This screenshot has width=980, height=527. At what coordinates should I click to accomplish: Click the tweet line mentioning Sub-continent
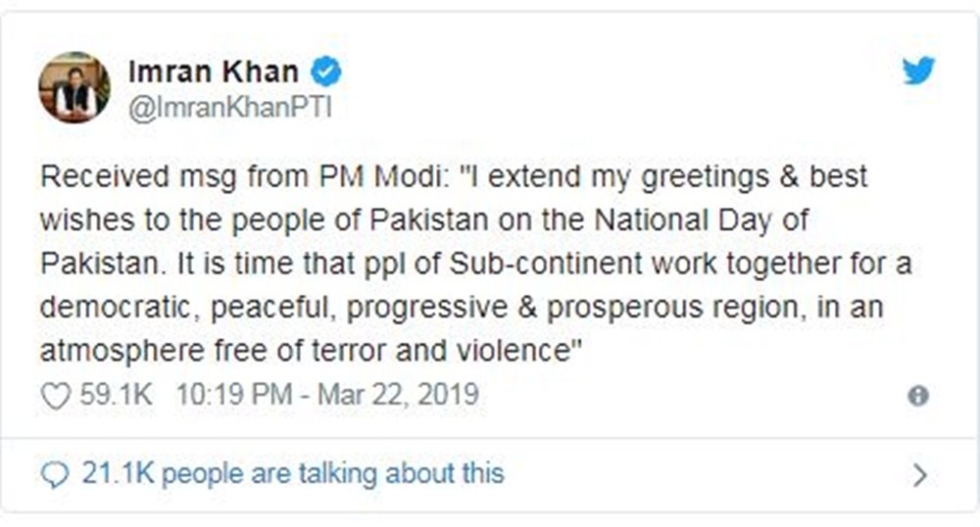click(476, 264)
